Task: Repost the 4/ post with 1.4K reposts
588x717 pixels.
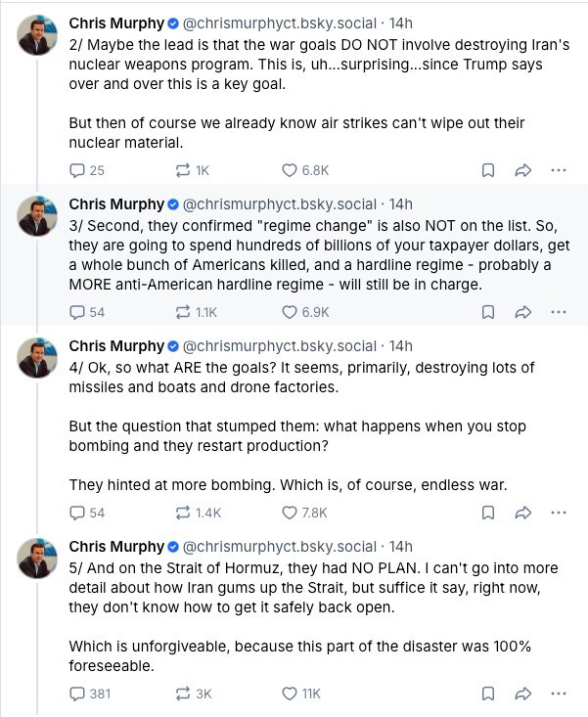Action: tap(183, 512)
